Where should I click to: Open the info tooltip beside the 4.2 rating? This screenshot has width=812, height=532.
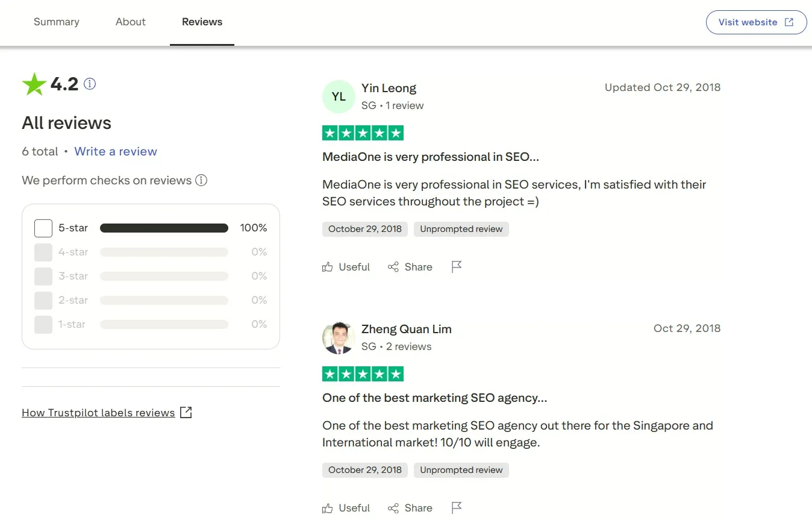pyautogui.click(x=89, y=84)
